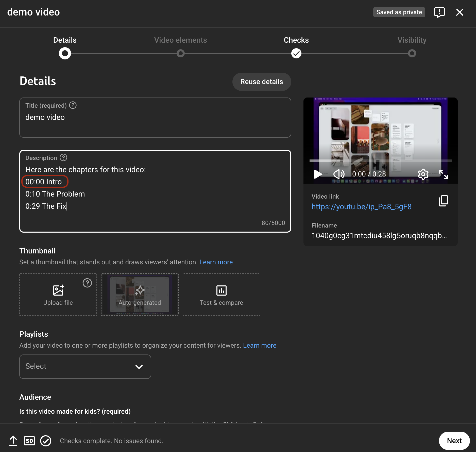Open thumbnail upload help icon

click(x=87, y=283)
